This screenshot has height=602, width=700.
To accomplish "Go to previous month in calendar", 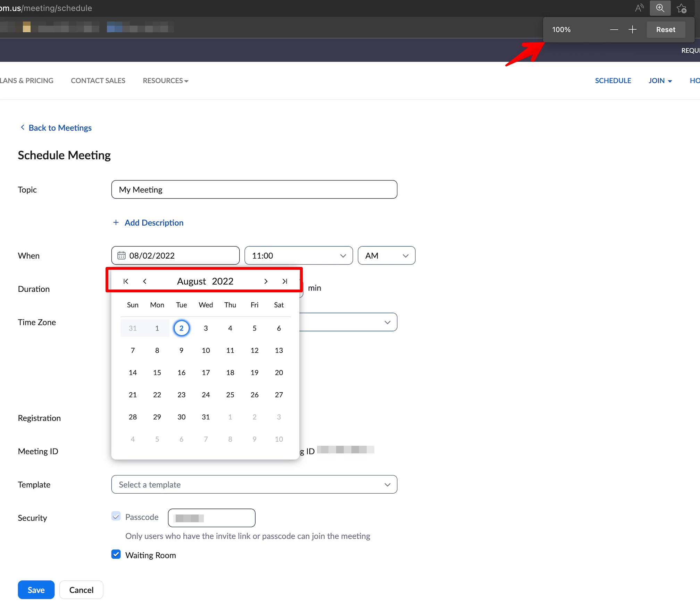I will coord(145,281).
